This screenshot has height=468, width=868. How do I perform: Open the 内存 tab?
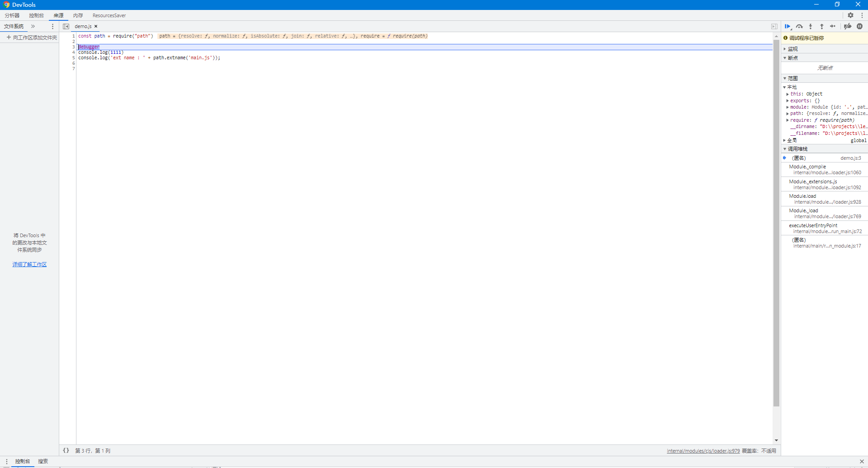coord(78,15)
